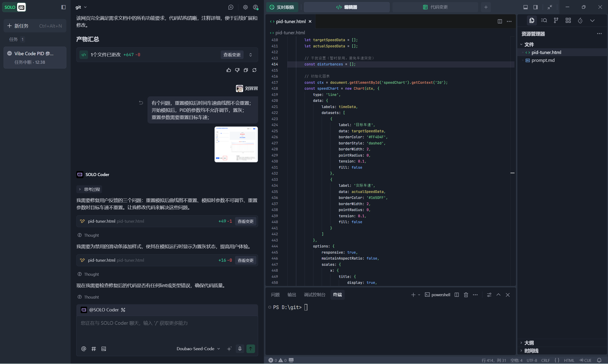Click the image attachment icon in chat input
The width and height of the screenshot is (608, 364).
(103, 349)
